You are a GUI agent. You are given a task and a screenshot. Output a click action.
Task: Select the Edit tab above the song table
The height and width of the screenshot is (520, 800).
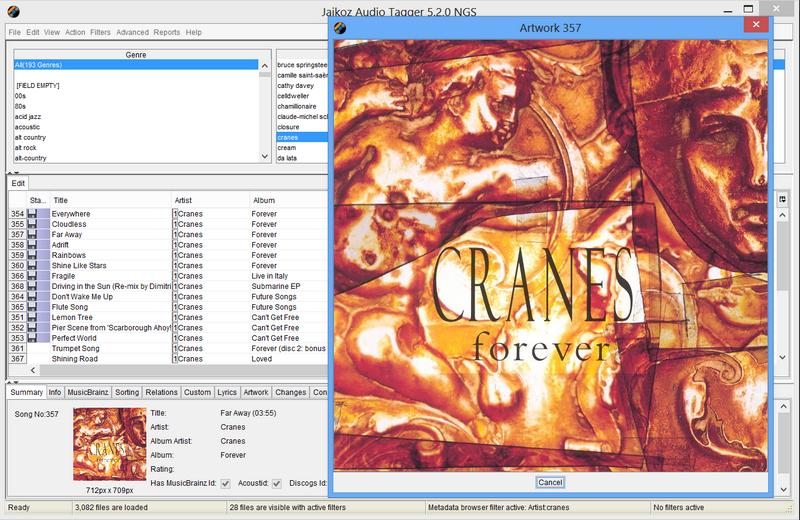tap(18, 183)
